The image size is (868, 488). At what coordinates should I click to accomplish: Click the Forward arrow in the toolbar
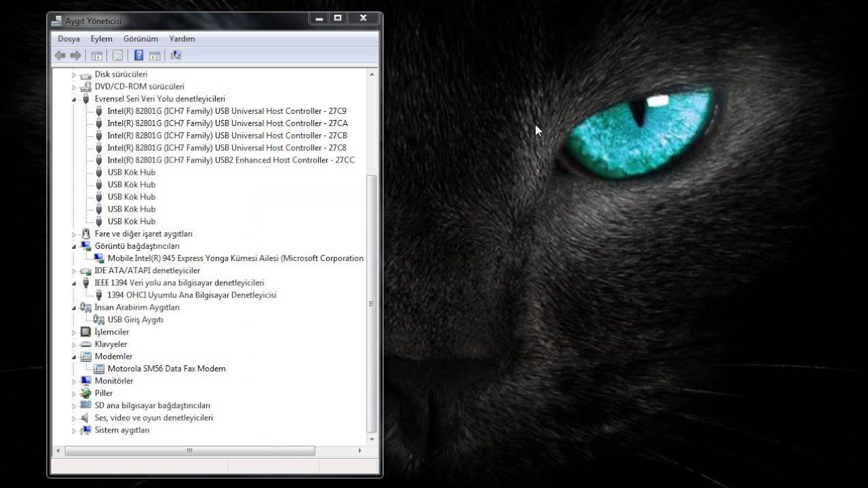point(76,56)
